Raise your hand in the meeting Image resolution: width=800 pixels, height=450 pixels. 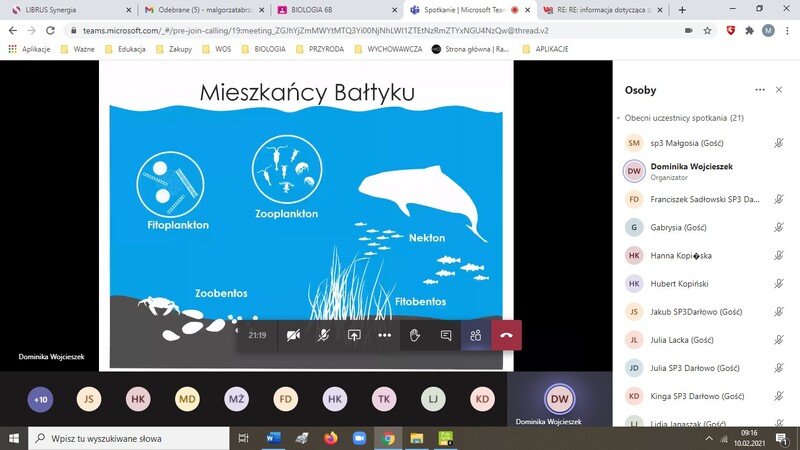tap(415, 336)
